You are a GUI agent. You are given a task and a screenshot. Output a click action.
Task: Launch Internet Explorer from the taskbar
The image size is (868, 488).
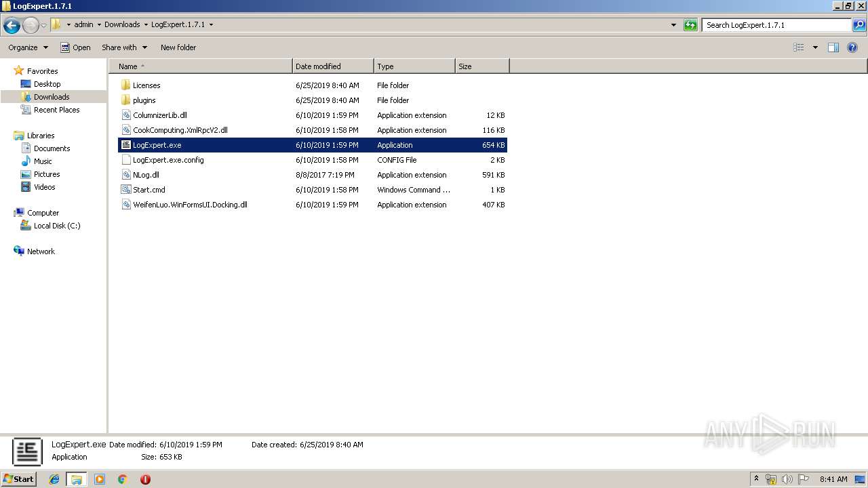tap(54, 479)
